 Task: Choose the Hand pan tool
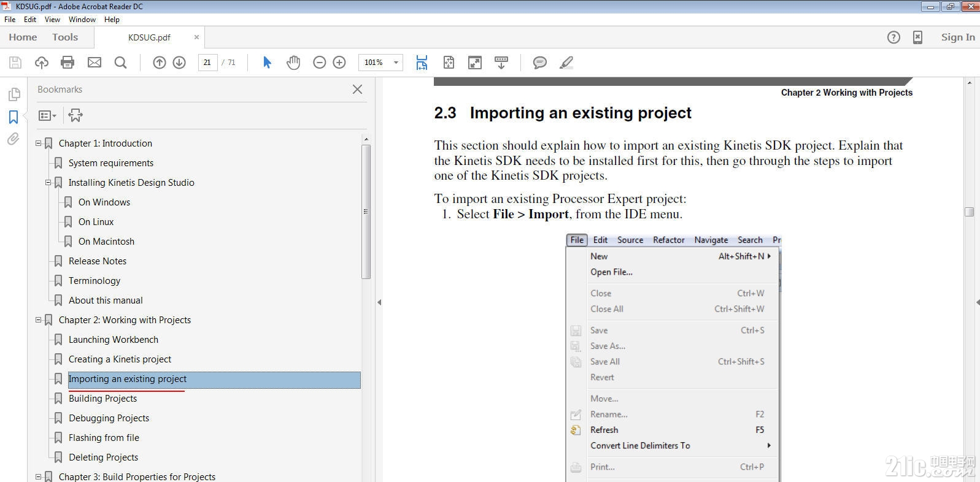293,63
